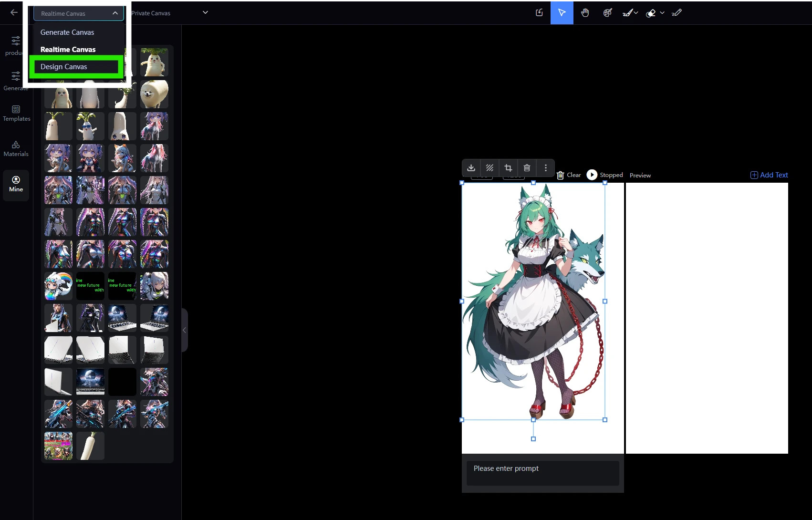This screenshot has height=520, width=812.
Task: Choose Design Canvas from the menu
Action: click(x=64, y=67)
